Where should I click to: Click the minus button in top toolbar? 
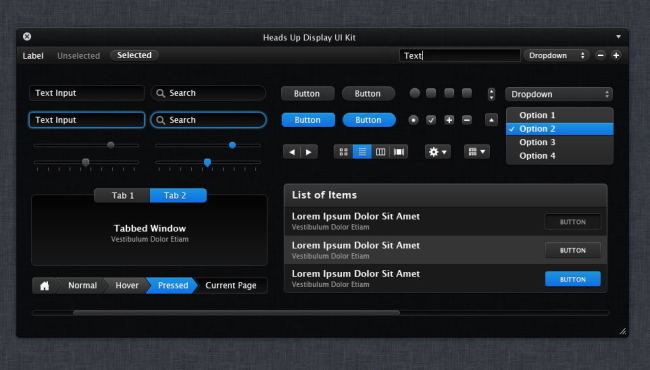[600, 55]
